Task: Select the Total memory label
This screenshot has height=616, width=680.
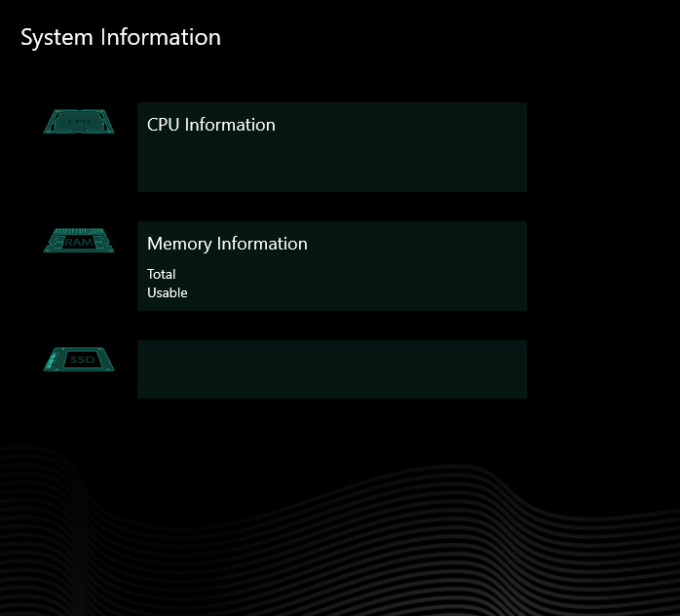Action: pyautogui.click(x=162, y=274)
